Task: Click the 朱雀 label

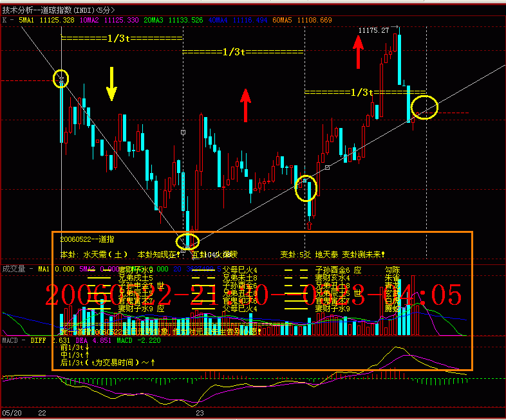Action: 393,277
